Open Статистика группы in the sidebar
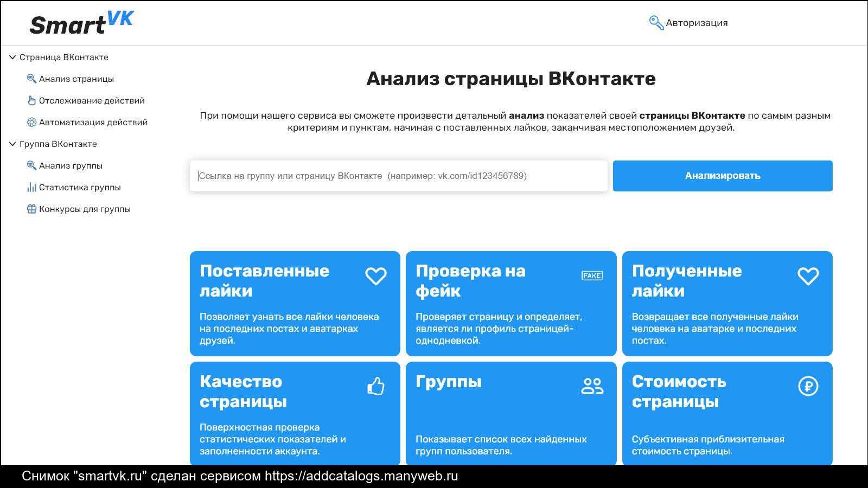Screen dimensions: 868x488 click(x=80, y=187)
